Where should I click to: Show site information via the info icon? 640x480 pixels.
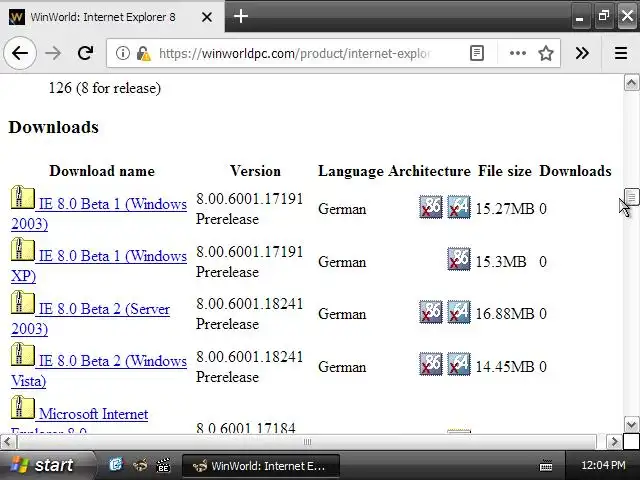pos(122,53)
